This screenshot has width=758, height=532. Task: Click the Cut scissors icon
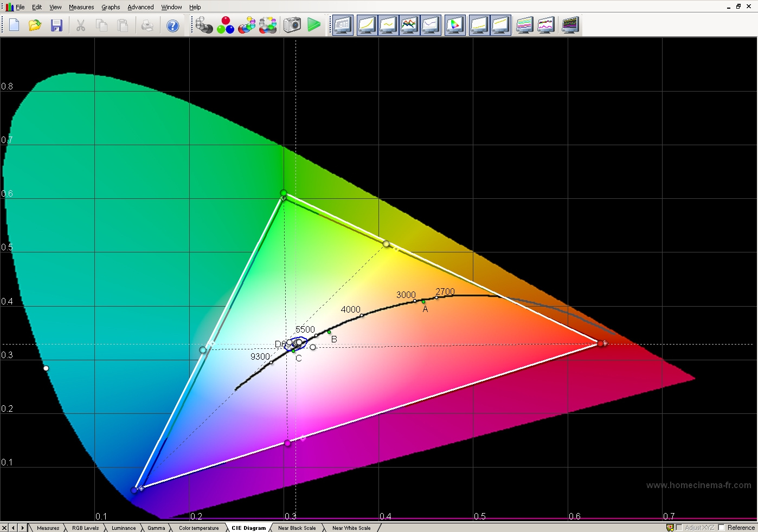point(81,25)
